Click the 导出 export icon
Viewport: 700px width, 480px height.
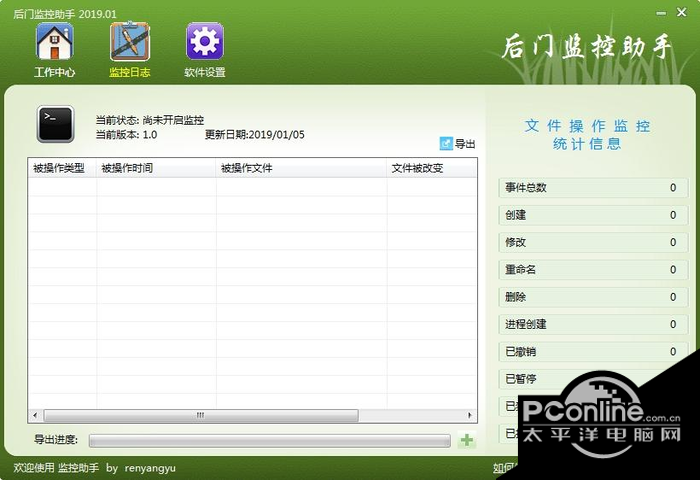pos(446,144)
